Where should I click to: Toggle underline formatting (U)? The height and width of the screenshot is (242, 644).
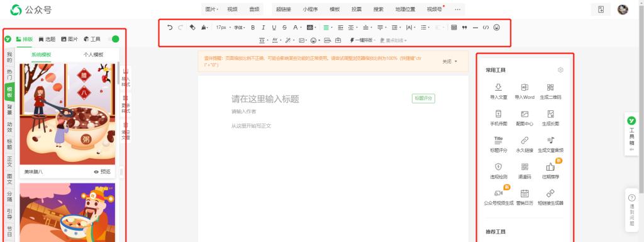pyautogui.click(x=274, y=28)
